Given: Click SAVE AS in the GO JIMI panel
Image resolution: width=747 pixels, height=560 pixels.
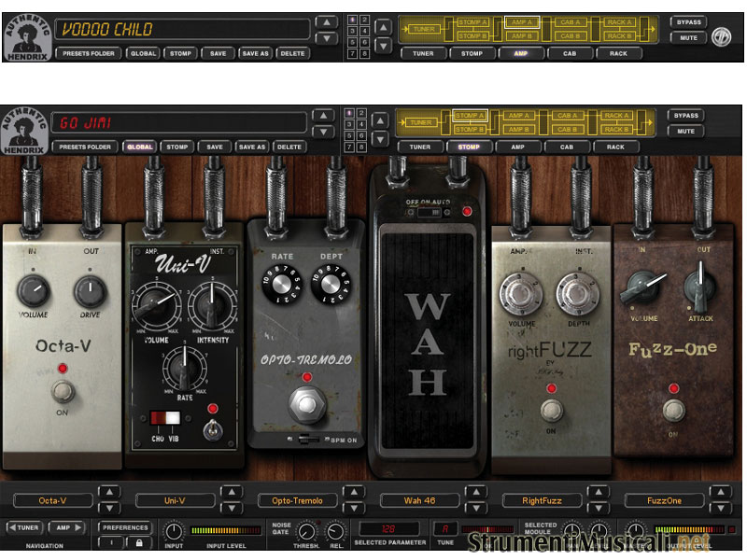Looking at the screenshot, I should tap(251, 147).
